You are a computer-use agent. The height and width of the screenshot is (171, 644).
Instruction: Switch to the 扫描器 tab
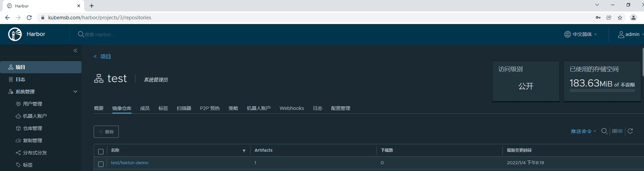[184, 108]
